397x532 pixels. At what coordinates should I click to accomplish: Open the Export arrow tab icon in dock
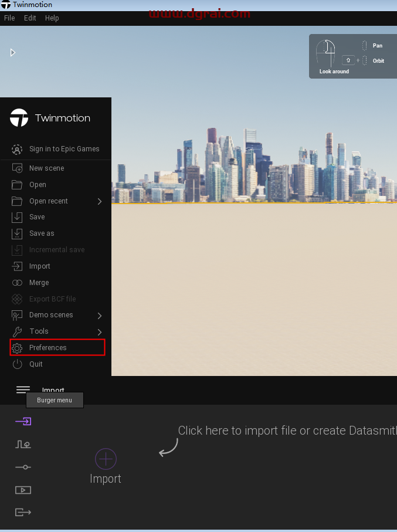tap(23, 512)
